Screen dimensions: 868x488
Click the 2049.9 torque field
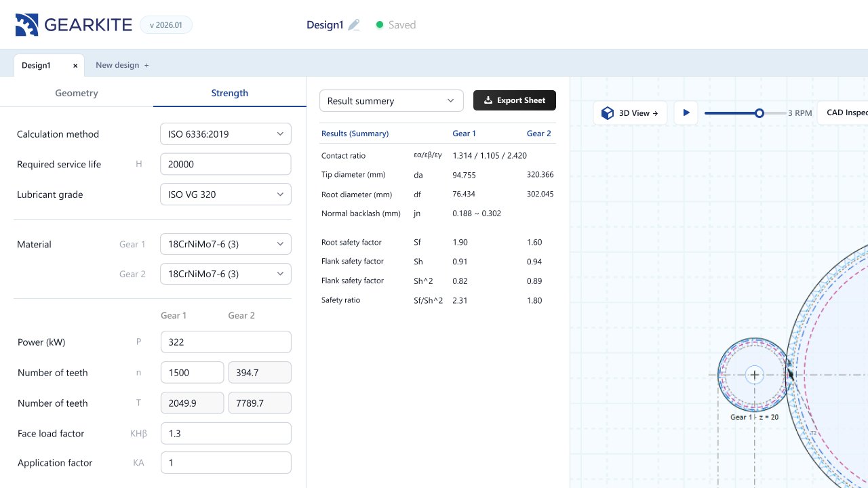click(192, 403)
